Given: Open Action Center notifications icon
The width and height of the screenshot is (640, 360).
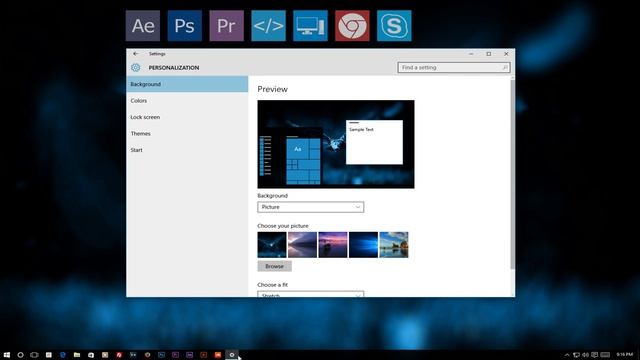Looking at the screenshot, I should [x=594, y=355].
